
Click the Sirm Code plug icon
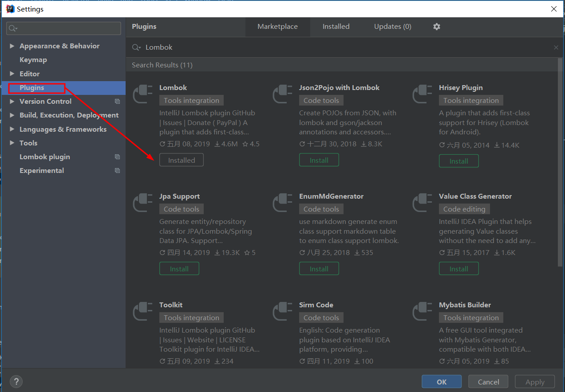pyautogui.click(x=283, y=311)
